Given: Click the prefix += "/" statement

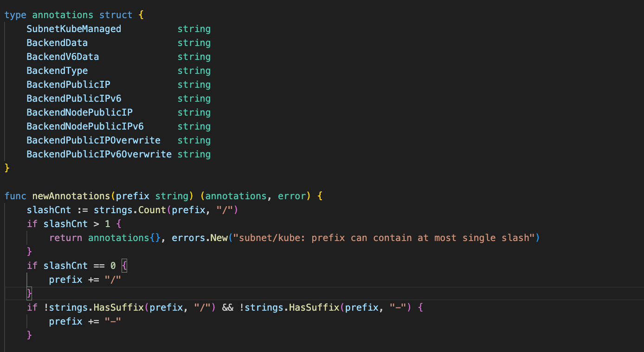Looking at the screenshot, I should pyautogui.click(x=85, y=280).
